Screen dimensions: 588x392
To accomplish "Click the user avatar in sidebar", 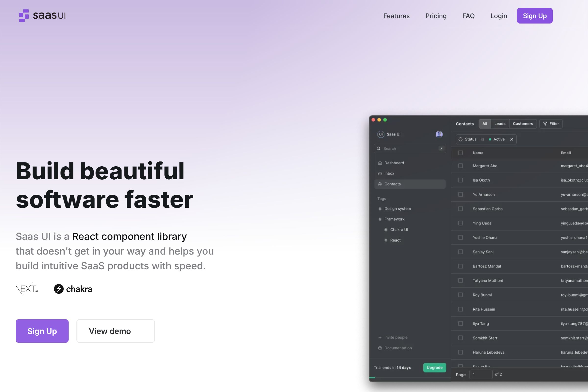I will (439, 134).
